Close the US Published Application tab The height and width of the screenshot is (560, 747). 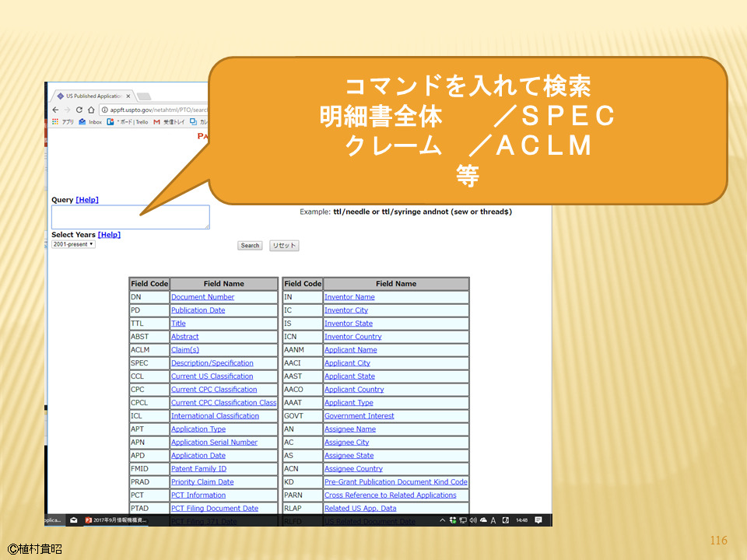click(128, 96)
